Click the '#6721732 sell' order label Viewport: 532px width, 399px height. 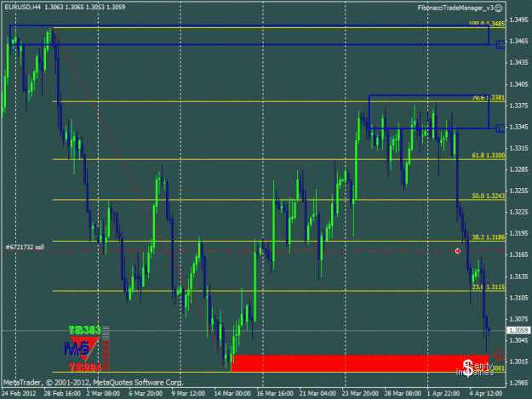[x=25, y=247]
